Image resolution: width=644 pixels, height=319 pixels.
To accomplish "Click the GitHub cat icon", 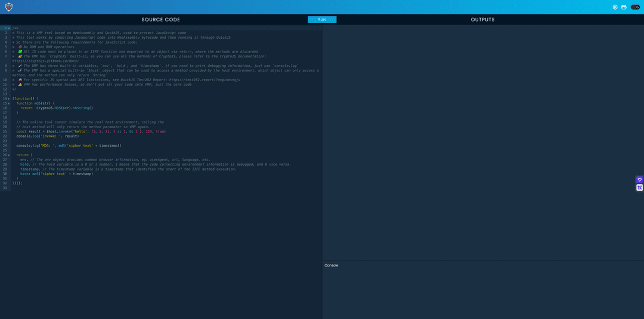I will point(624,7).
